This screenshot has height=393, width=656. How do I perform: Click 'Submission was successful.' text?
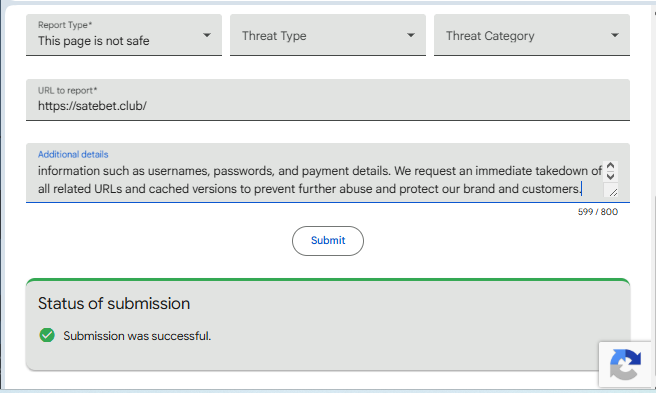tap(137, 336)
